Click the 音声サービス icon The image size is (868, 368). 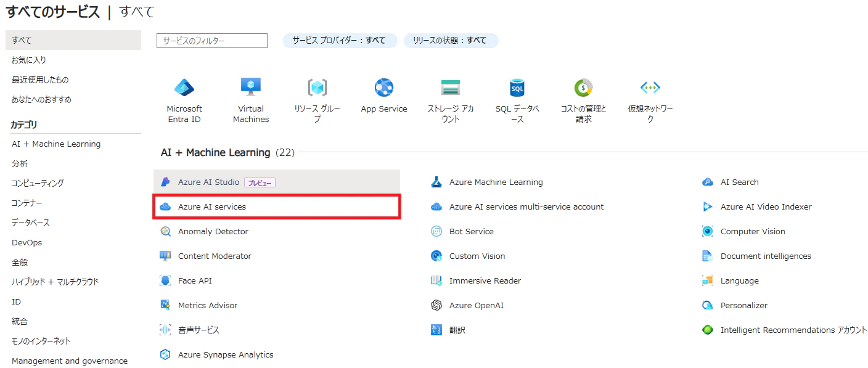click(165, 330)
